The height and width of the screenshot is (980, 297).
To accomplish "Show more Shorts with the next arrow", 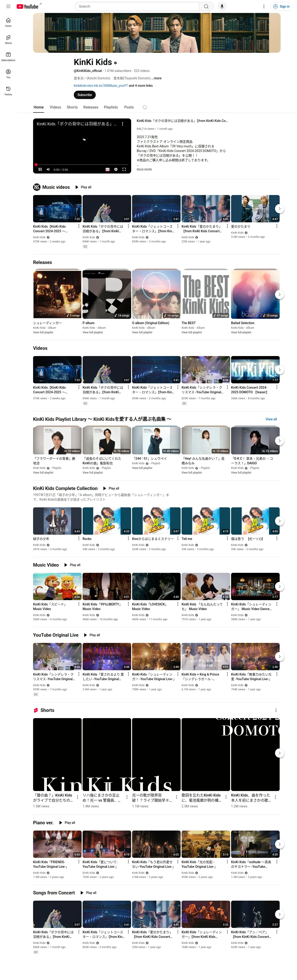I will pos(279,753).
